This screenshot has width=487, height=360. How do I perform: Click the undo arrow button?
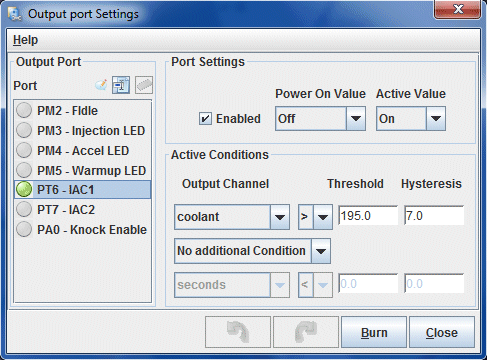(238, 332)
